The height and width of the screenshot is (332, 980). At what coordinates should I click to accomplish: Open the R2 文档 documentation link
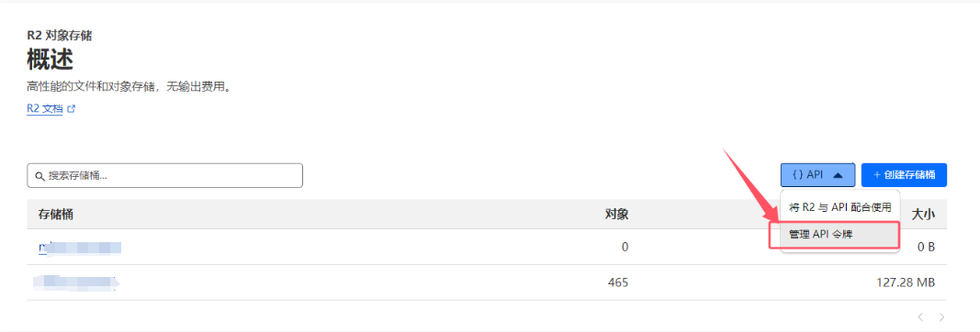click(x=44, y=108)
